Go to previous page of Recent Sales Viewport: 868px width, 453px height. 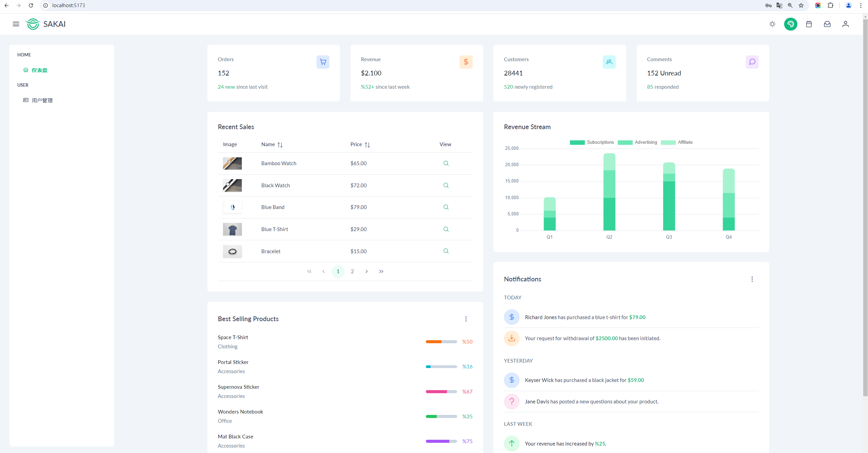(324, 272)
